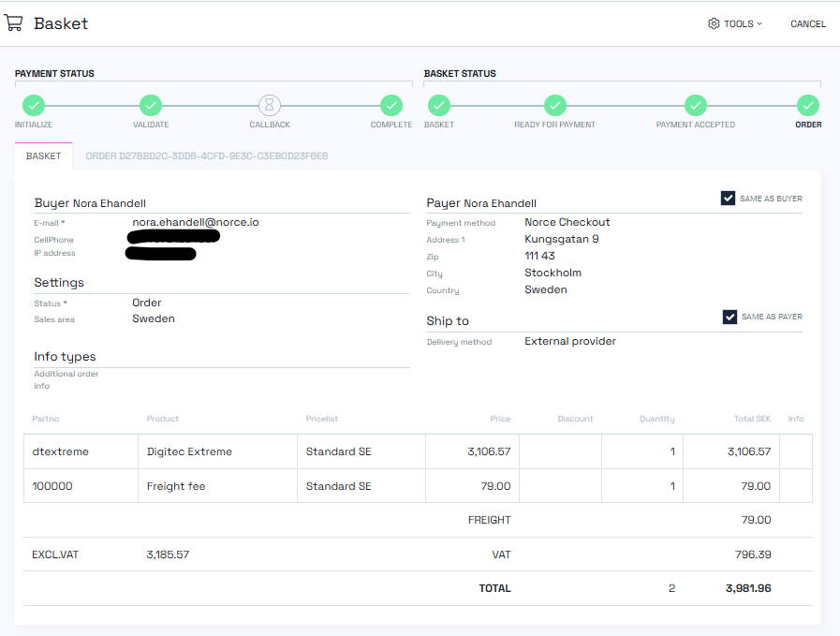Click the Validate step checkmark icon
This screenshot has width=840, height=636.
click(x=151, y=106)
